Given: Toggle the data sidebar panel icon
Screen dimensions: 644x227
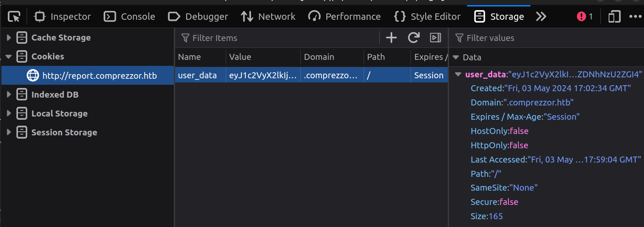Looking at the screenshot, I should click(435, 38).
